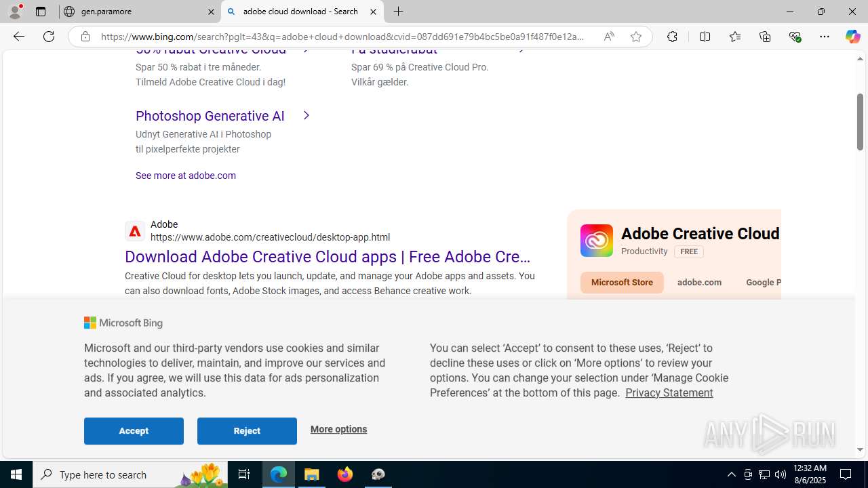Viewport: 868px width, 488px height.
Task: Open the browser profile icon
Action: click(x=15, y=12)
